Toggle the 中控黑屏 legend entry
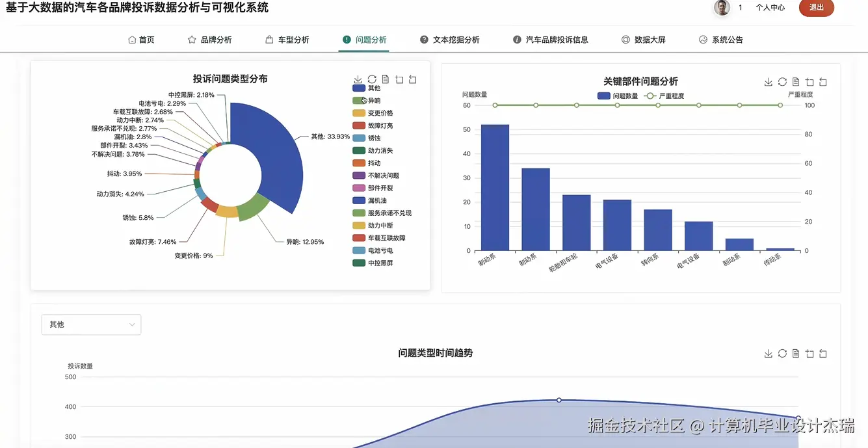 (x=373, y=263)
